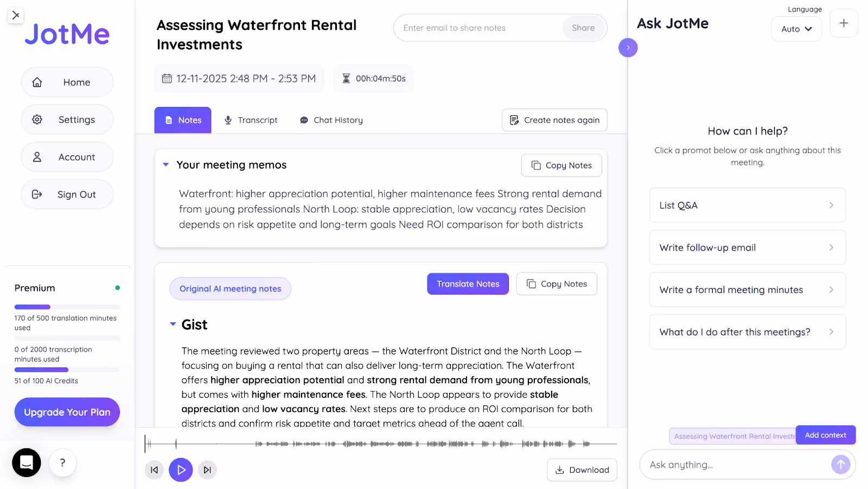Open Settings from the sidebar
The height and width of the screenshot is (489, 868).
click(67, 119)
